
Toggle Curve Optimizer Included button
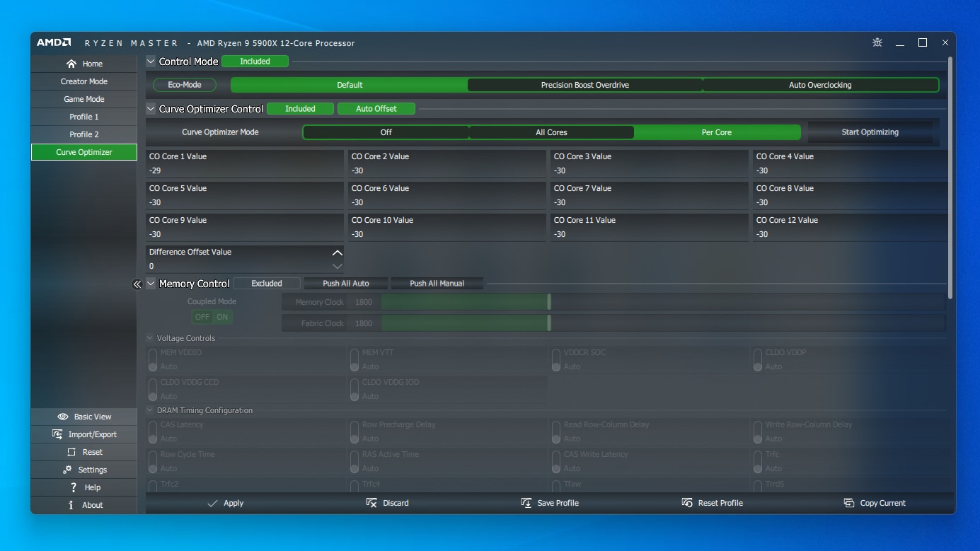click(x=300, y=109)
